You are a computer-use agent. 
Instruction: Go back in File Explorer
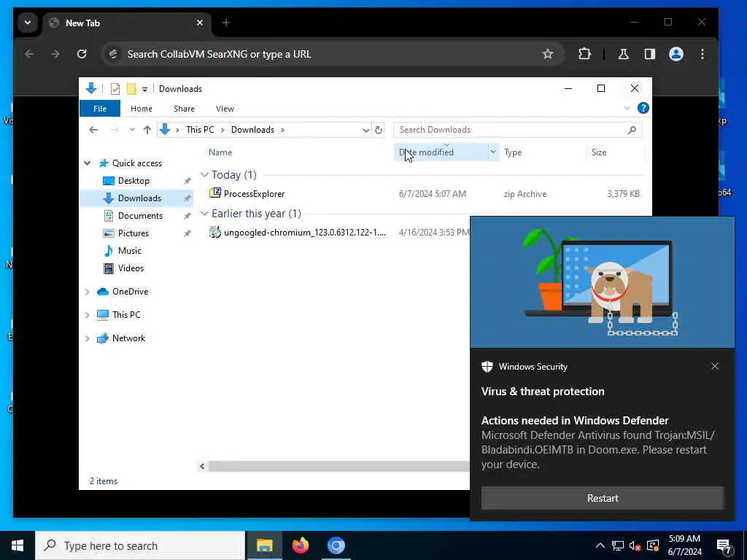tap(93, 130)
